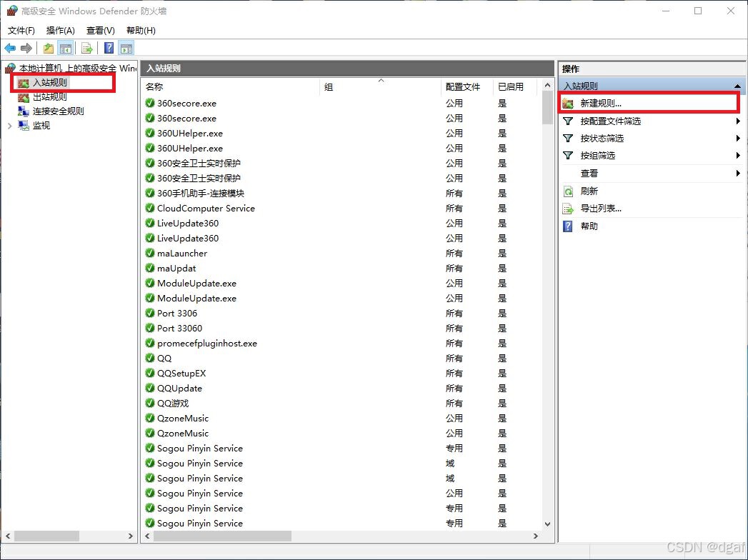Select the Port 3306 rule
Screen dimensions: 748x560
pyautogui.click(x=177, y=314)
